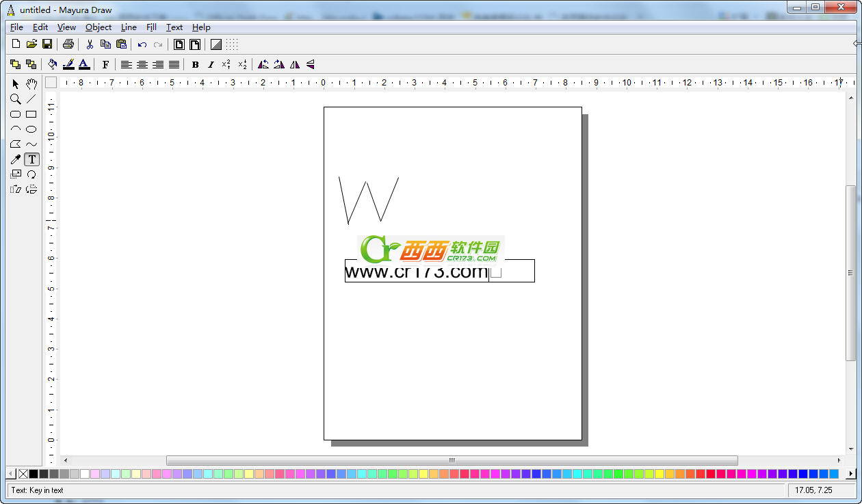The width and height of the screenshot is (862, 504).
Task: Apply subscript formatting
Action: click(242, 64)
